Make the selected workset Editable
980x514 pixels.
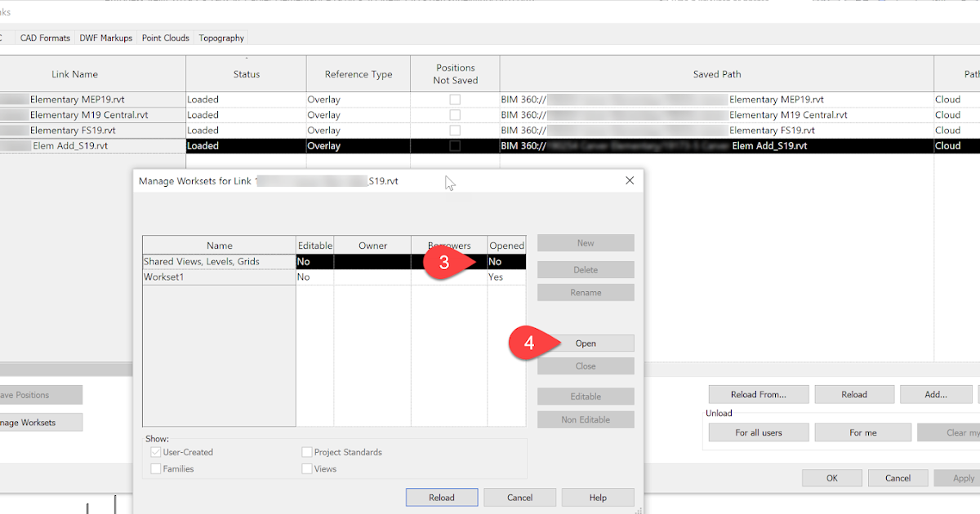point(585,396)
